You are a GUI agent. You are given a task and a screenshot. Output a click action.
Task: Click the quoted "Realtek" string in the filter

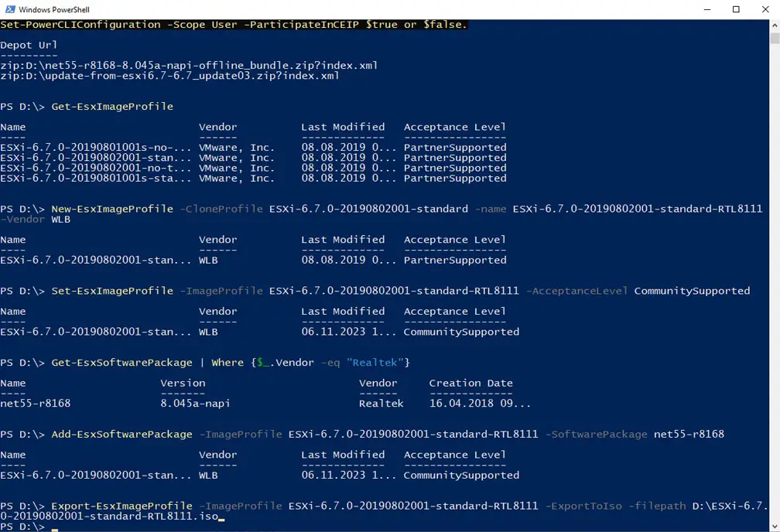tap(375, 363)
